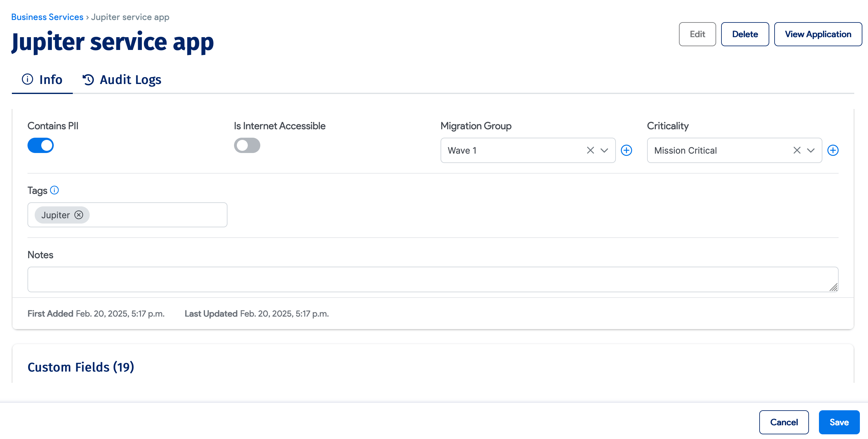Clear the Wave 1 selection with X
868x439 pixels.
(x=590, y=150)
